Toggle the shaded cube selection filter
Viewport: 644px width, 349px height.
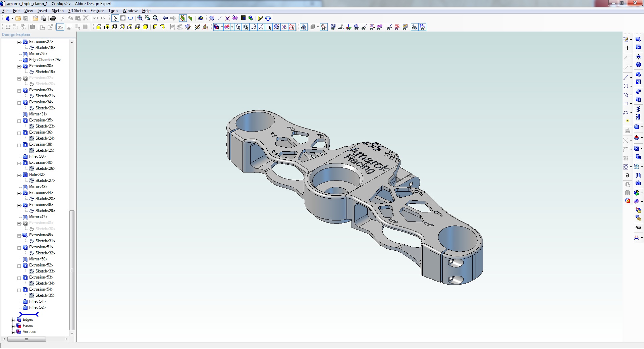point(216,27)
